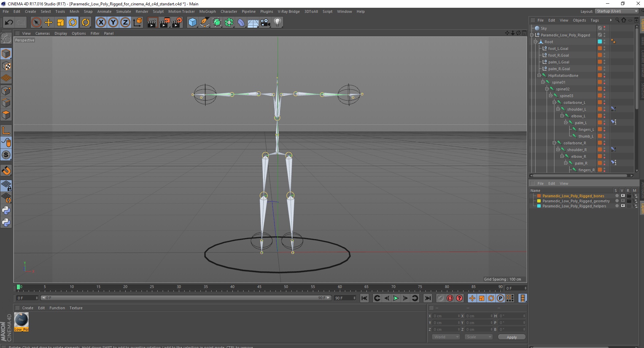644x348 pixels.
Task: Open the Simulate menu
Action: tap(124, 11)
